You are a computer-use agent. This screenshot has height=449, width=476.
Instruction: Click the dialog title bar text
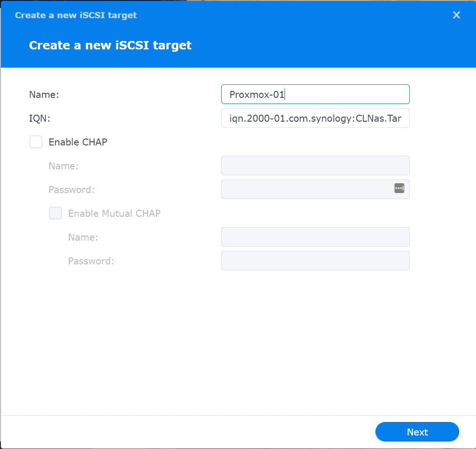[75, 15]
